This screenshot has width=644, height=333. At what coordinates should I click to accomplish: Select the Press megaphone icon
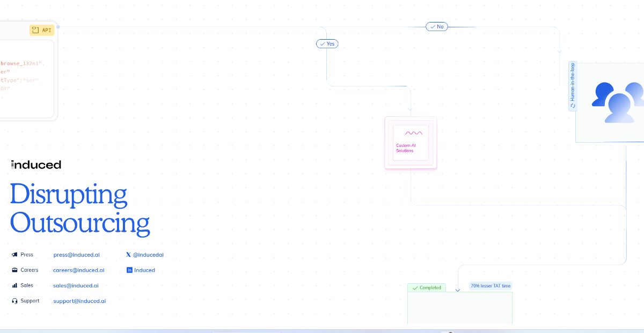point(14,255)
